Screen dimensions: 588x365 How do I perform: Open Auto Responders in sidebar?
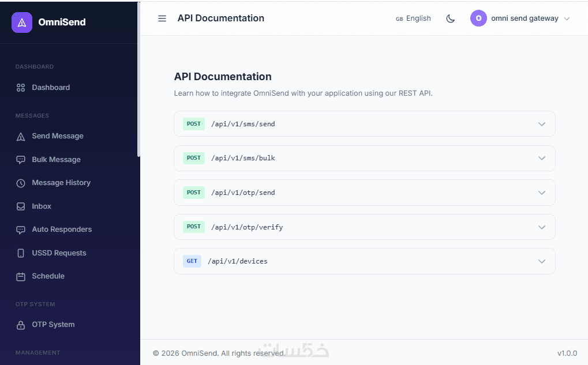[x=62, y=229]
